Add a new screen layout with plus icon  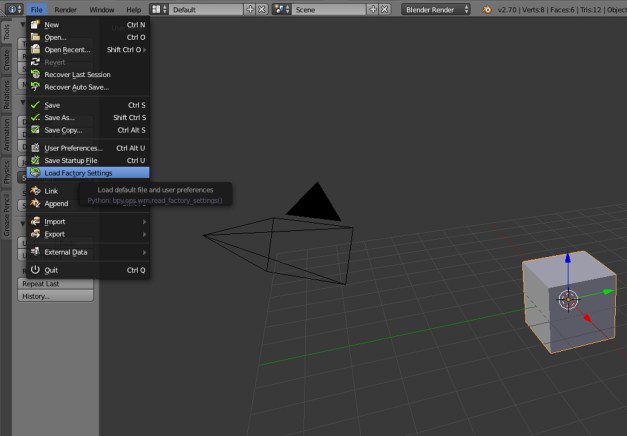pyautogui.click(x=250, y=9)
